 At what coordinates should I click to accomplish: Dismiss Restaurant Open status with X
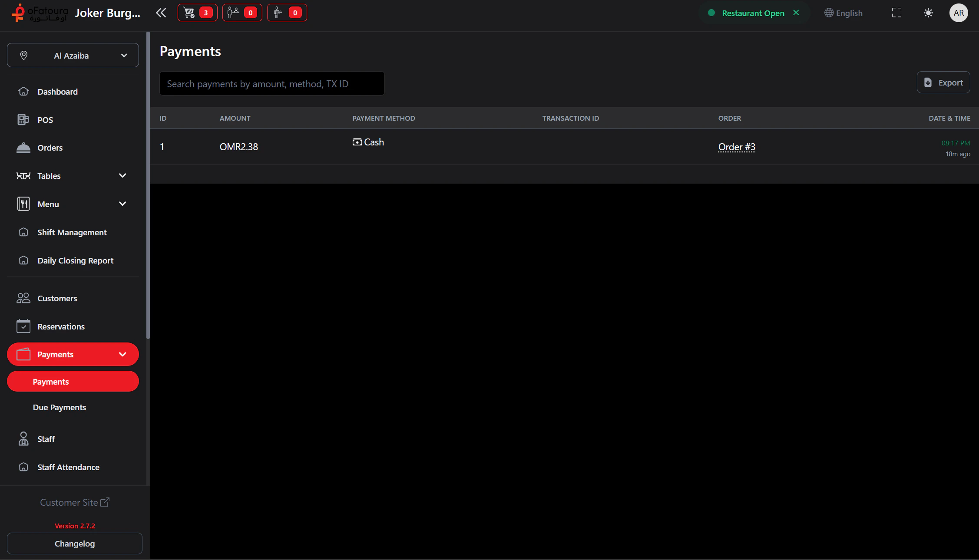coord(796,13)
